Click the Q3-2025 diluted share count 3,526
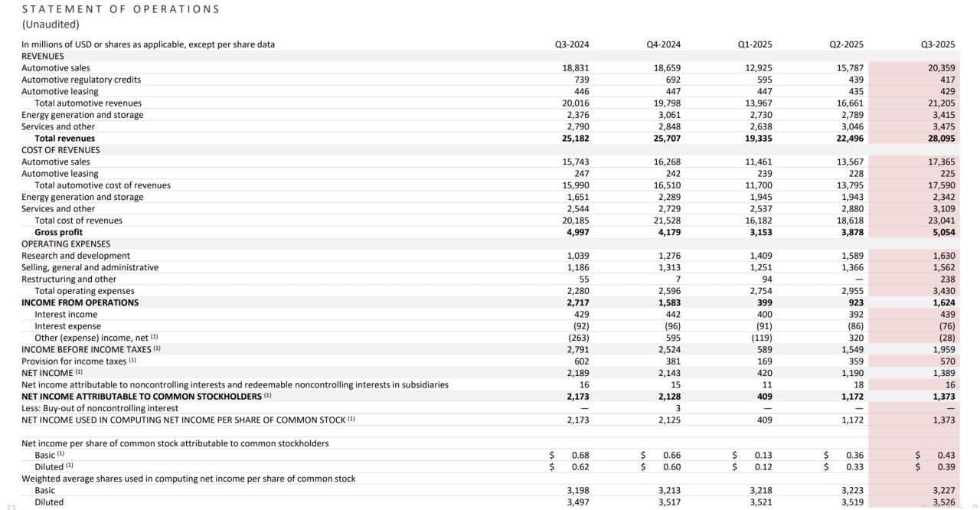980x510 pixels. (x=942, y=502)
